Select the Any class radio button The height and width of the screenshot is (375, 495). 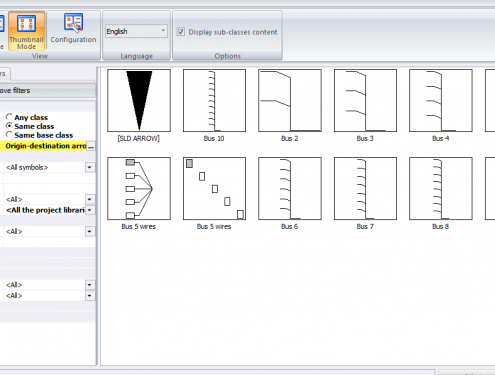click(x=9, y=117)
